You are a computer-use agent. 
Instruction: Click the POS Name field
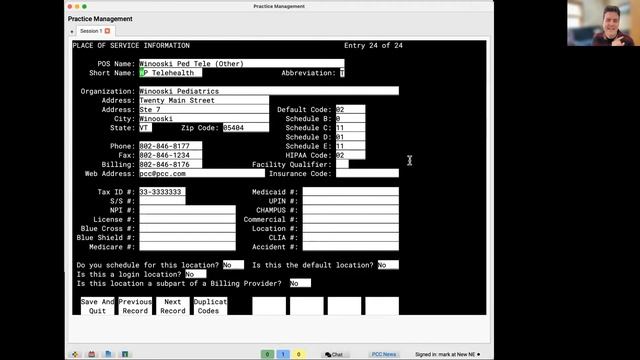(242, 64)
